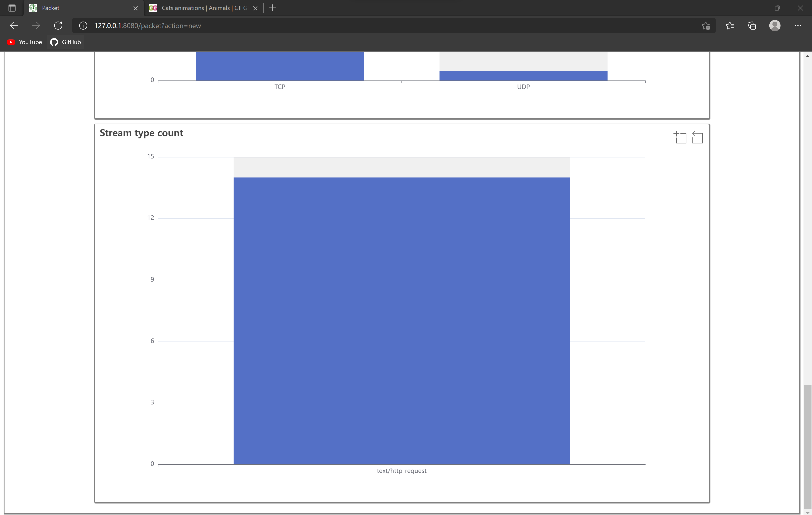
Task: Open the Collections panel
Action: click(x=752, y=26)
